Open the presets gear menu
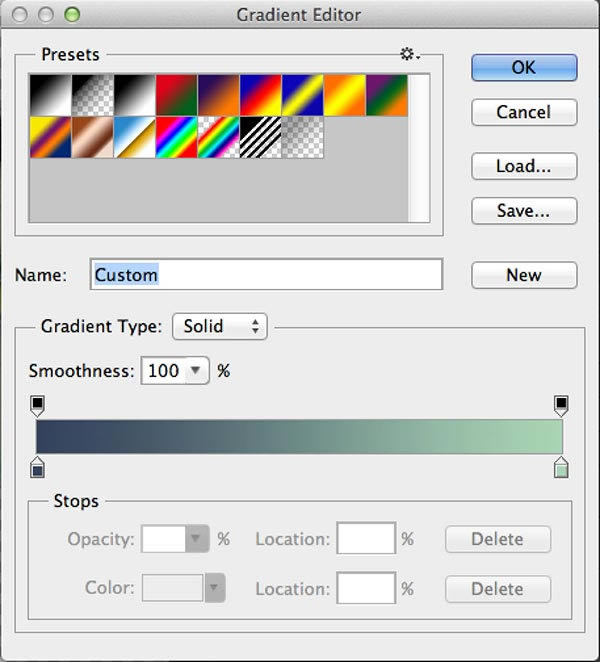 coord(410,54)
